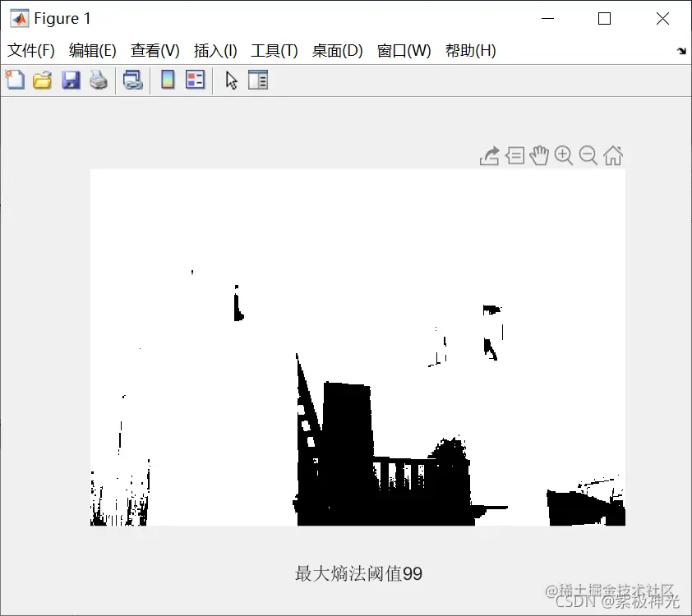Open a file in the figure window
This screenshot has width=692, height=616.
(42, 80)
